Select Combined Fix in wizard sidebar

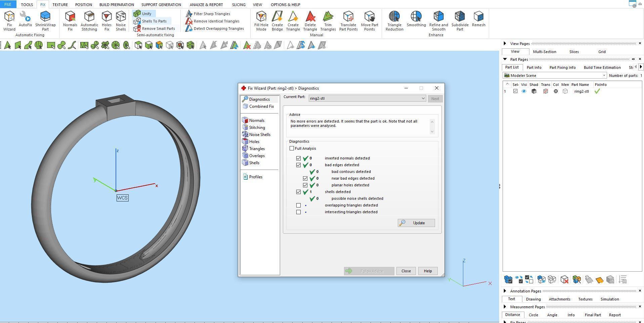258,106
